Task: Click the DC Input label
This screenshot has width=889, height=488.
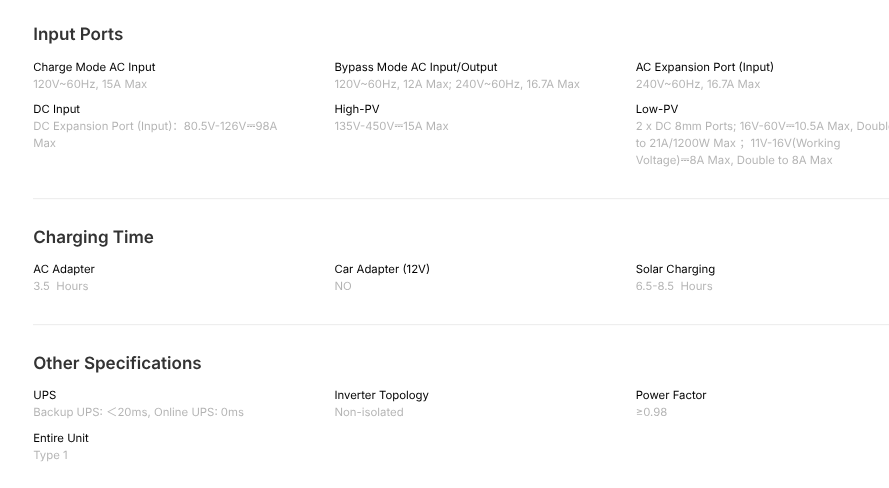Action: (x=56, y=109)
